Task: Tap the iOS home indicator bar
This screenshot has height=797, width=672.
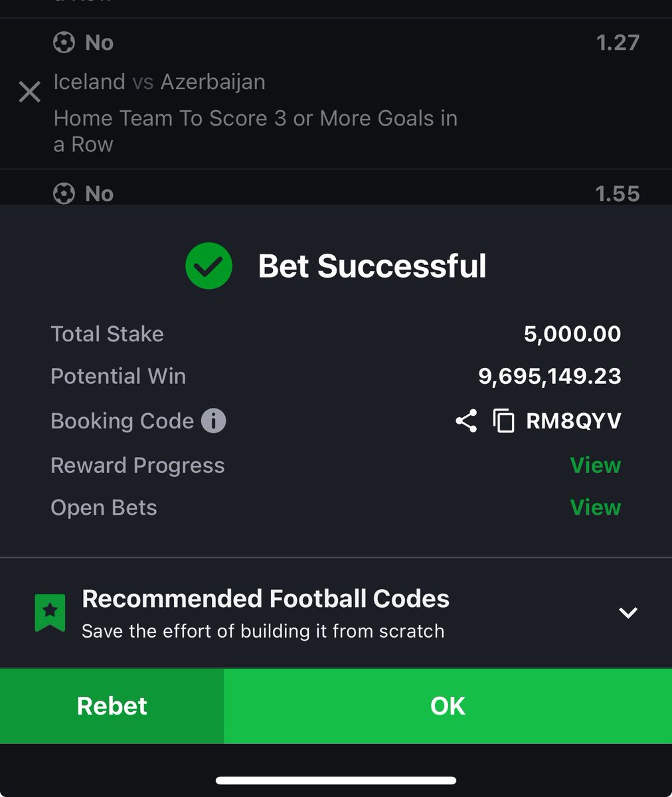Action: tap(336, 780)
